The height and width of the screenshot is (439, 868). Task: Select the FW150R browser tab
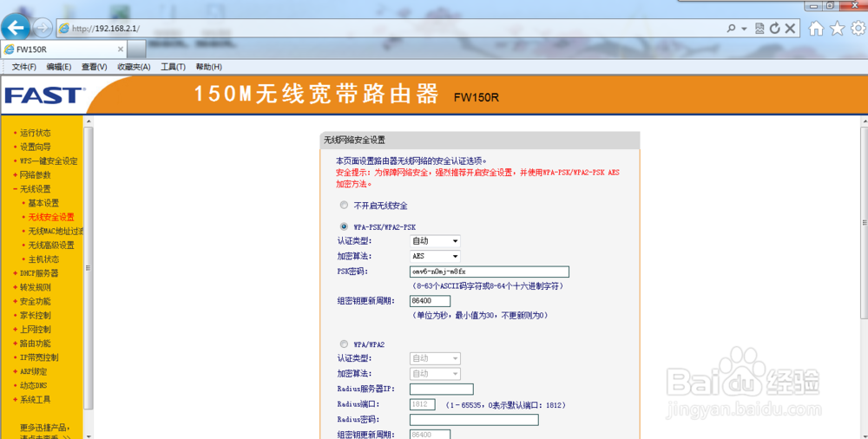63,49
